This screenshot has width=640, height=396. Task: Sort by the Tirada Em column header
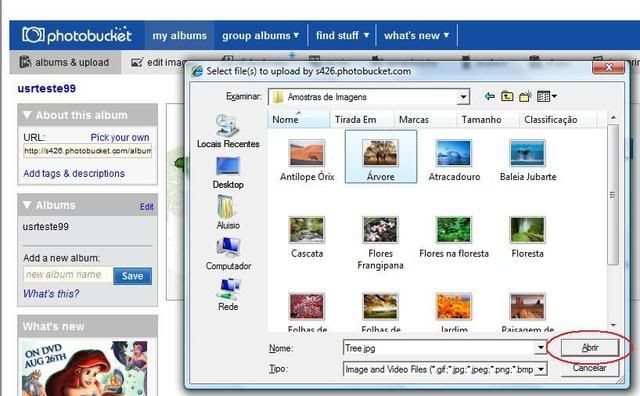click(361, 120)
